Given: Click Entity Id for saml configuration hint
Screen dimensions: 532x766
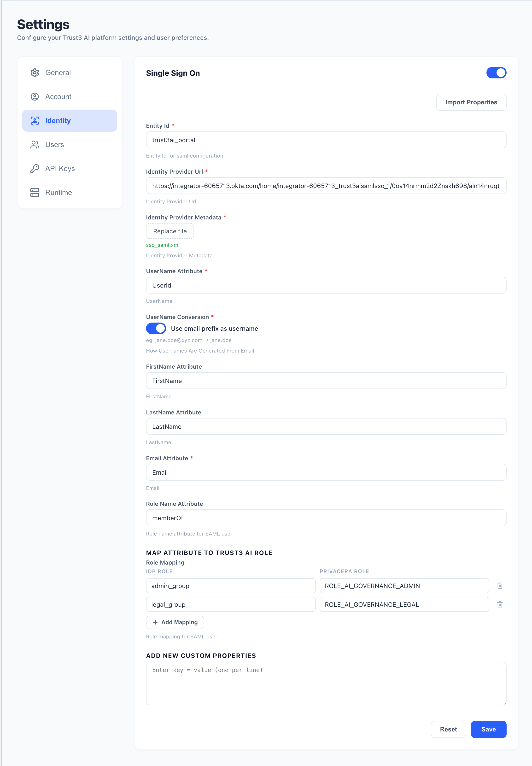Looking at the screenshot, I should (185, 156).
